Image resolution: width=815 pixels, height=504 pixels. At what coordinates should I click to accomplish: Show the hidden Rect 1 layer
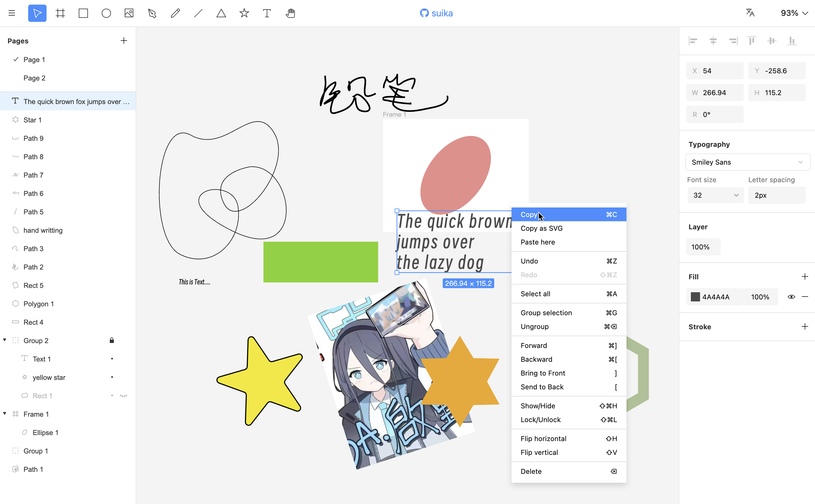point(124,396)
